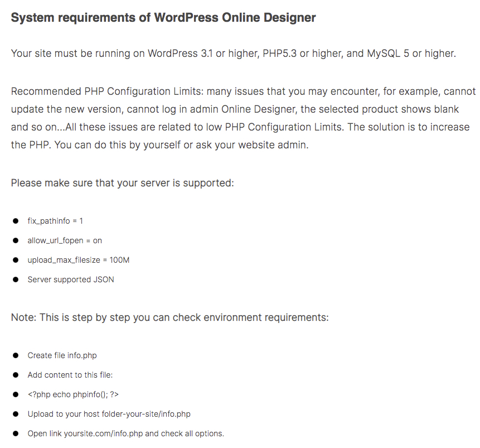Click the System requirements heading
Screen dimensions: 480x448
[x=163, y=18]
